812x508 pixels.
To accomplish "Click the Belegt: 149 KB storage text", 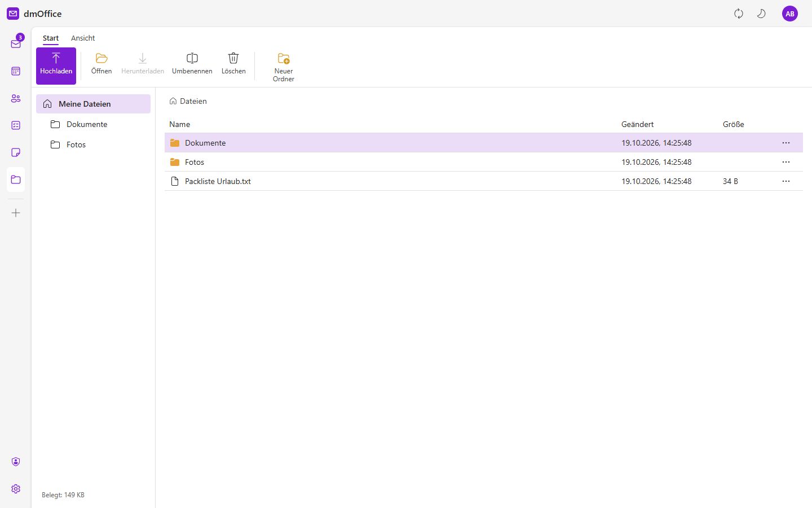I will tap(63, 495).
